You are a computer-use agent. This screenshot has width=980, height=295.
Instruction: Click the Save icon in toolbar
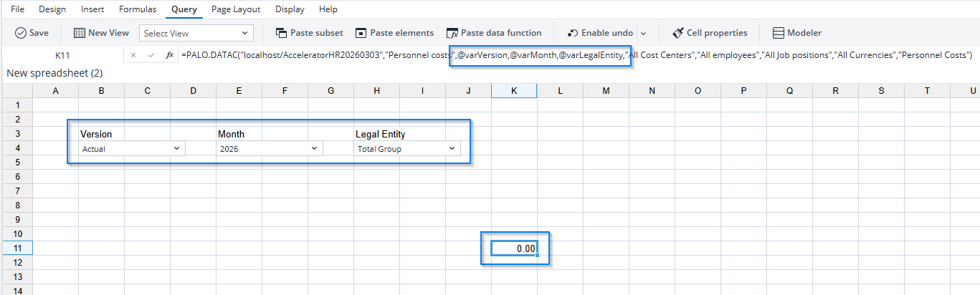pos(21,33)
